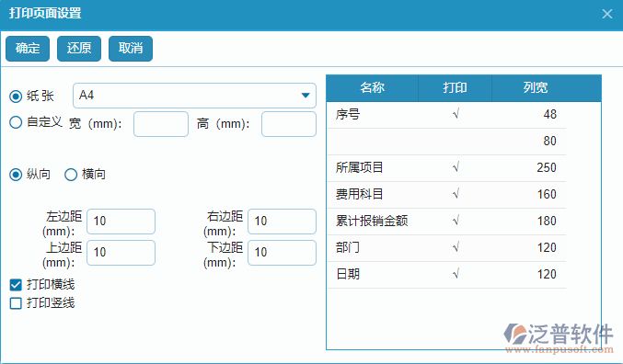Viewport: 623px width, 364px height.
Task: Click 部门 column width 120
Action: 547,247
